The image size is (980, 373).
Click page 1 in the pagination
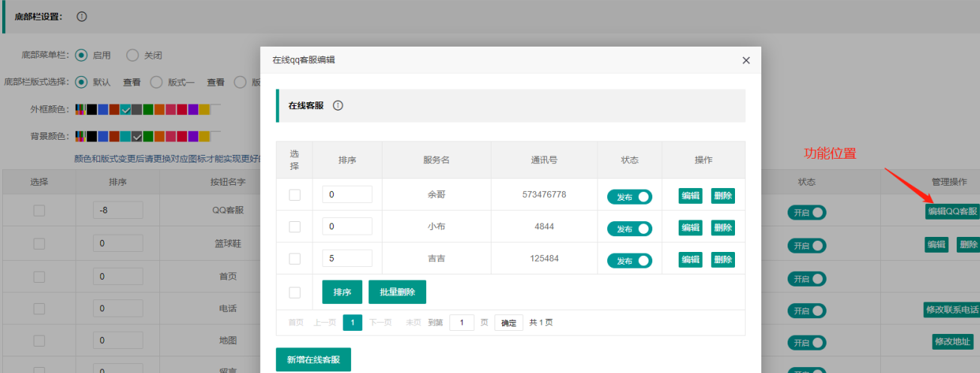352,323
